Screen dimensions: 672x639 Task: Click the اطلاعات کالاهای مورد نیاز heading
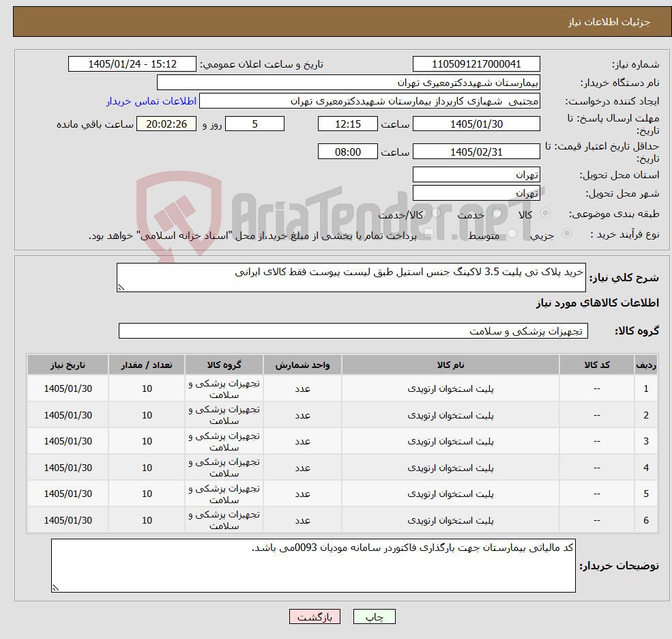(598, 303)
